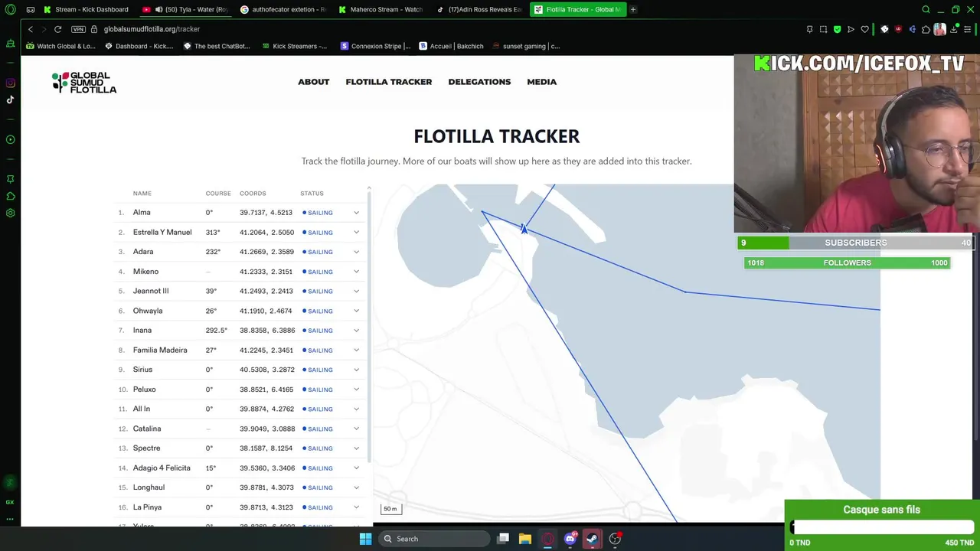The height and width of the screenshot is (551, 980).
Task: Select the boat name Longhaul
Action: click(149, 487)
